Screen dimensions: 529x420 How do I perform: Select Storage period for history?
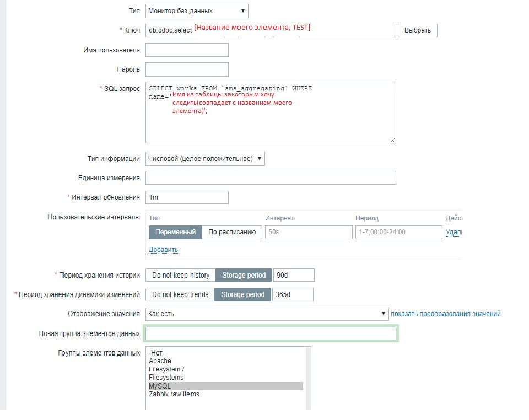(244, 275)
